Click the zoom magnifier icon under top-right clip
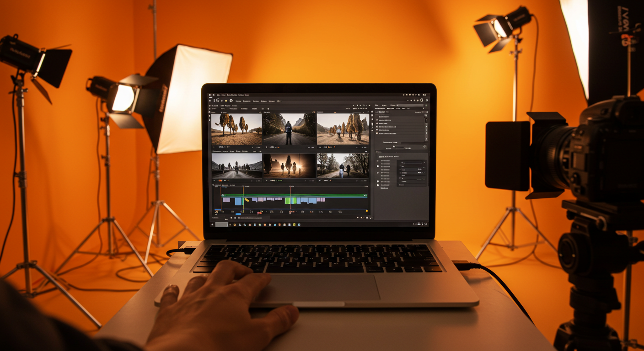Screen dimensions: 644x351 tap(319, 148)
